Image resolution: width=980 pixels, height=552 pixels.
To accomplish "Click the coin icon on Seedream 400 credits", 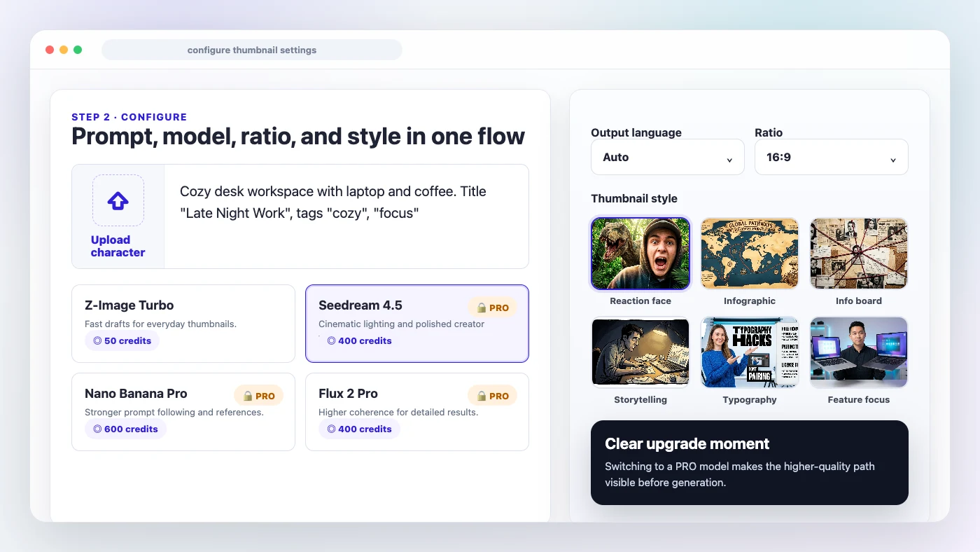I will pos(331,340).
